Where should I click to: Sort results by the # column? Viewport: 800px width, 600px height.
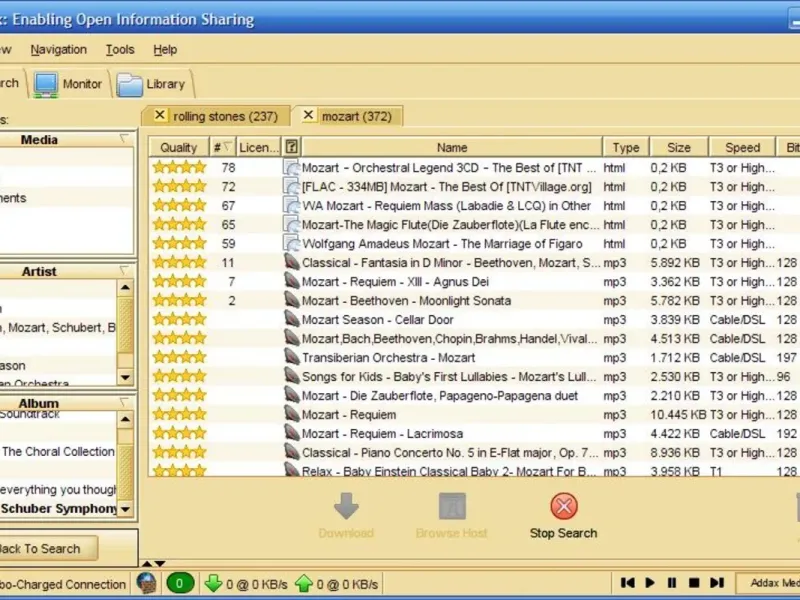coord(222,147)
